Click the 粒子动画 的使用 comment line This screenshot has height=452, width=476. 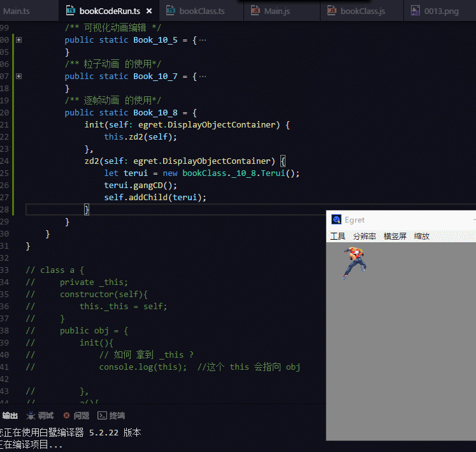[x=113, y=64]
